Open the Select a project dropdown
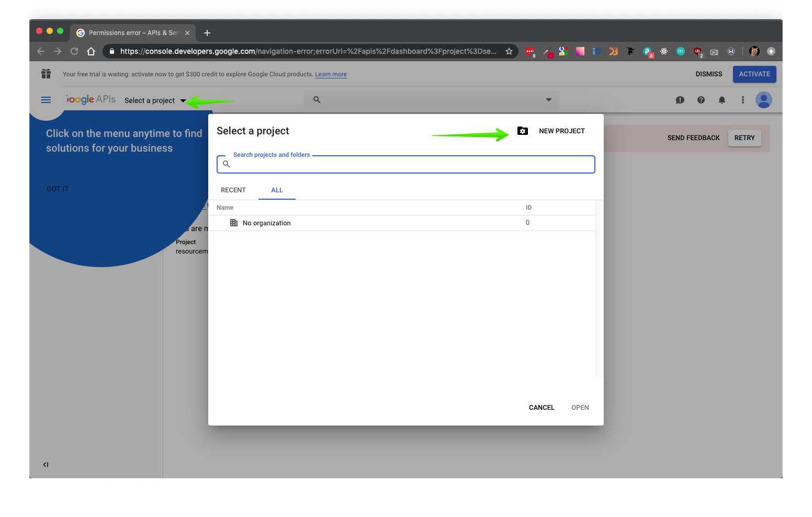812x517 pixels. pyautogui.click(x=154, y=100)
